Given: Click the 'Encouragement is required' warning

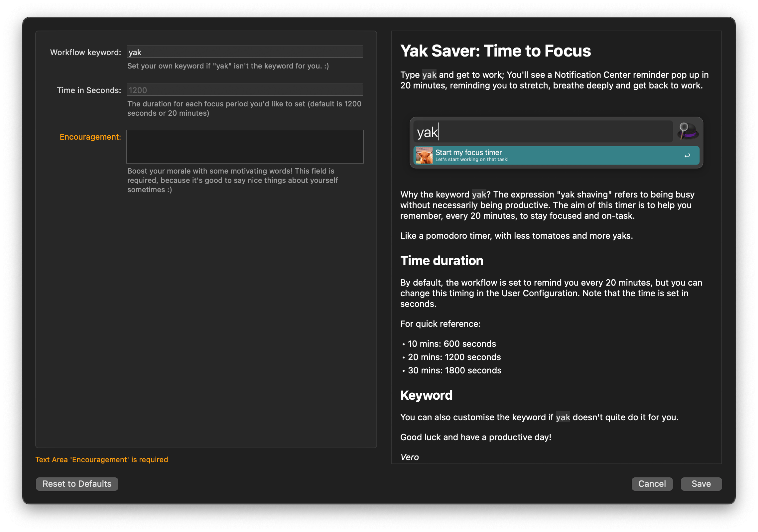Looking at the screenshot, I should 102,460.
